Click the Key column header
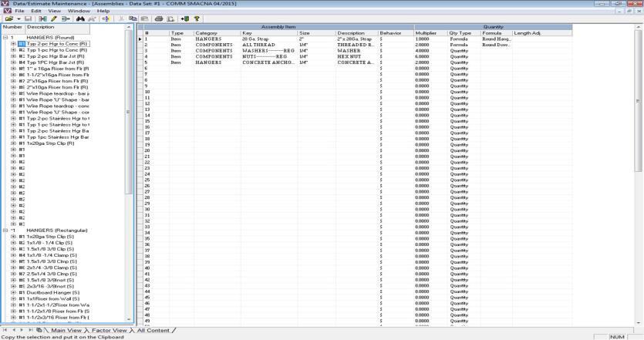This screenshot has height=340, width=644. point(269,33)
